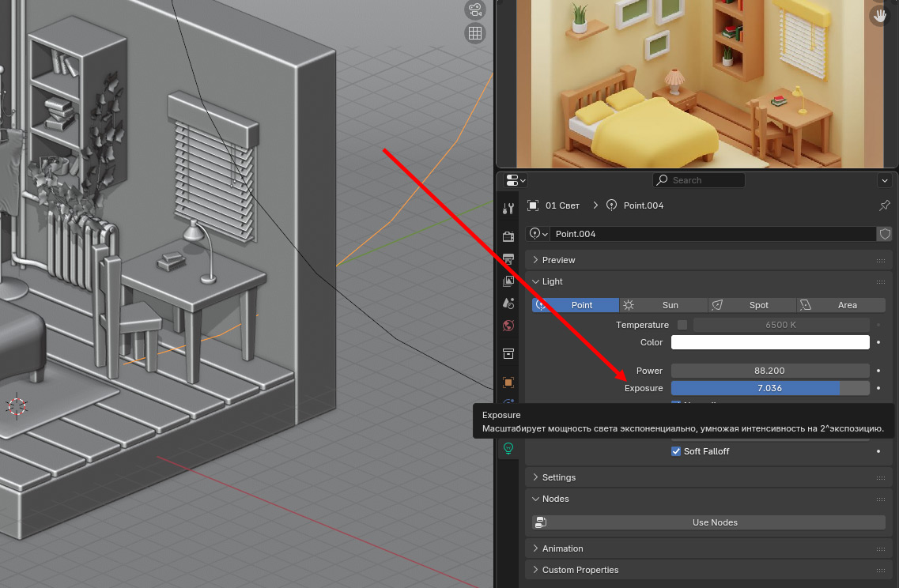The width and height of the screenshot is (899, 588).
Task: Toggle fake user shield for Point.004
Action: 885,234
